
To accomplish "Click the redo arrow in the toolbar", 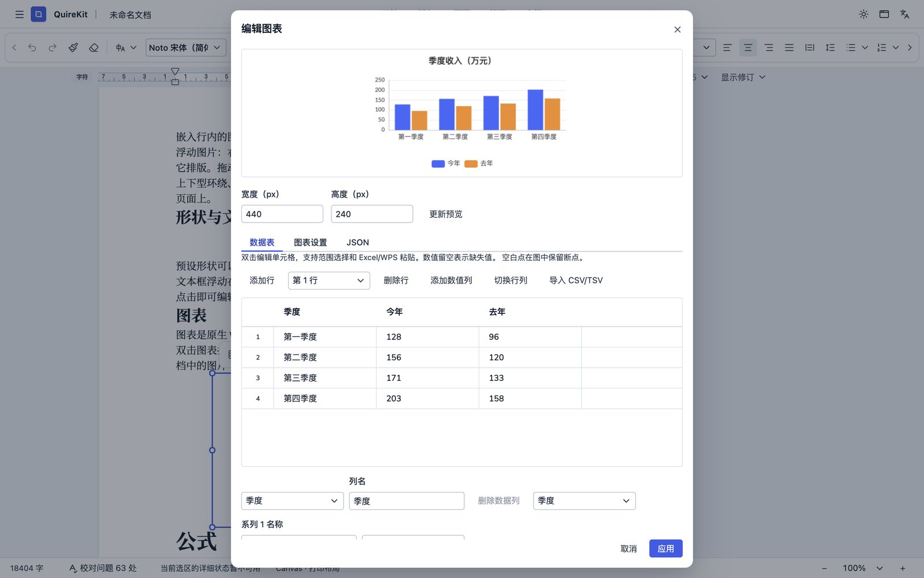I will (53, 47).
